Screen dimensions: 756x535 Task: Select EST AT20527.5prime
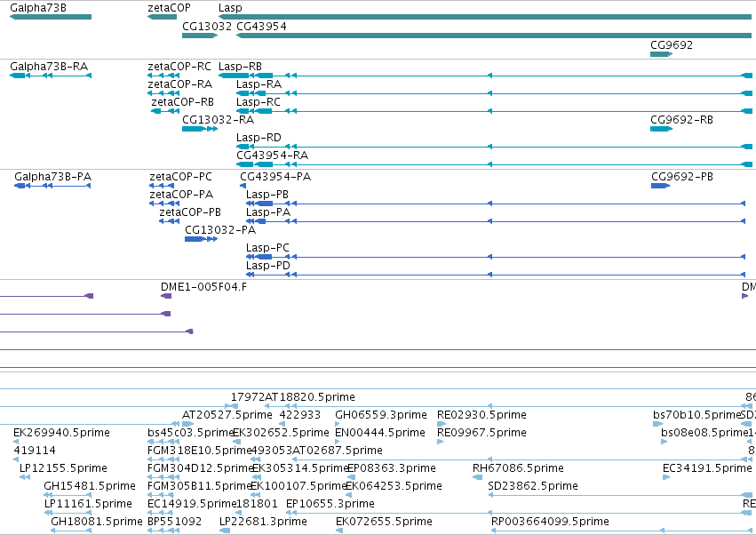tap(188, 424)
